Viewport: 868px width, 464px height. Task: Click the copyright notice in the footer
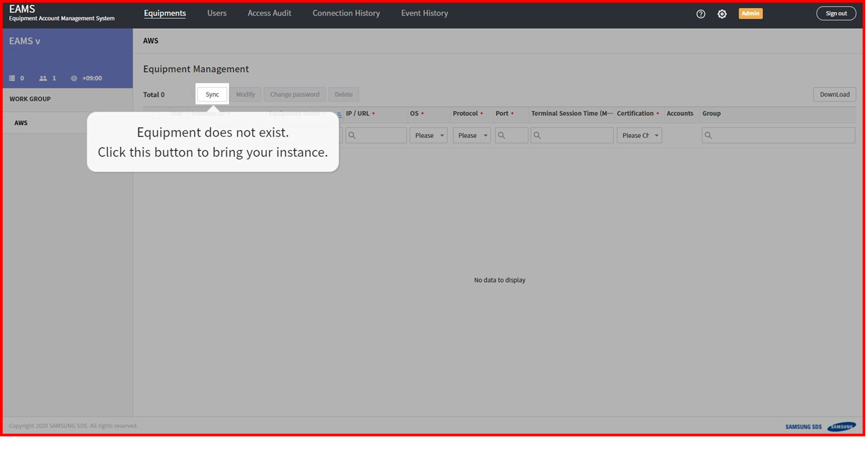click(x=73, y=426)
